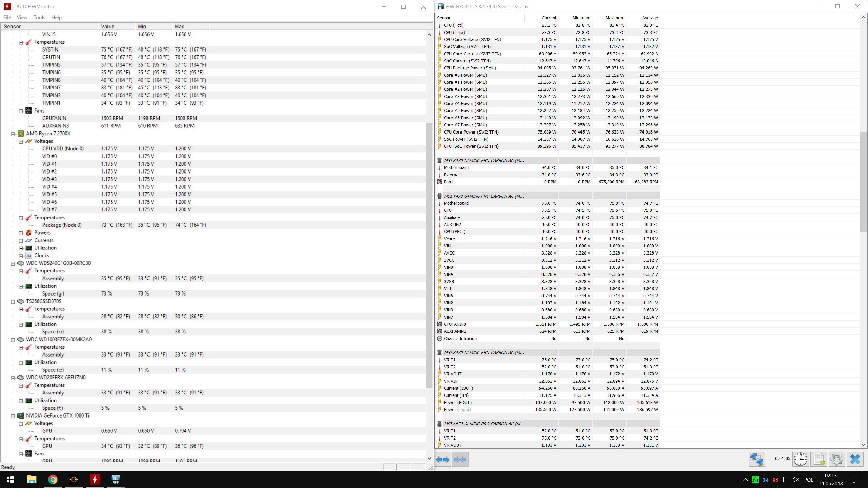The image size is (868, 488).
Task: Click the HWMonitor scroll down arrow
Action: tap(429, 458)
